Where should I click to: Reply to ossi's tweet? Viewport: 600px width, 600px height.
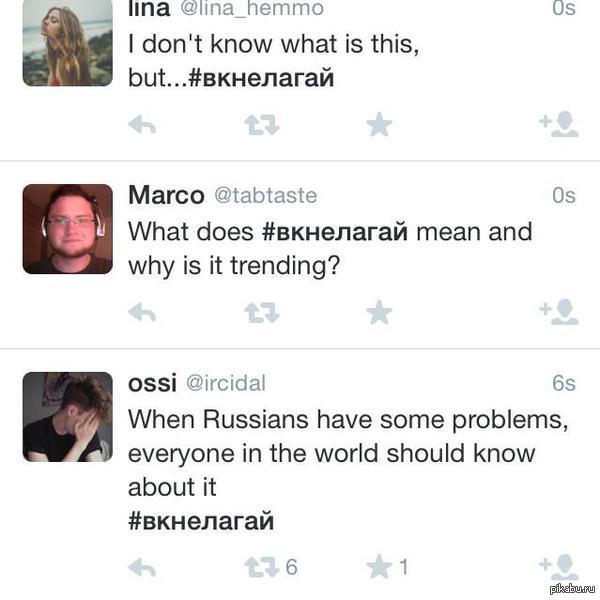(143, 568)
